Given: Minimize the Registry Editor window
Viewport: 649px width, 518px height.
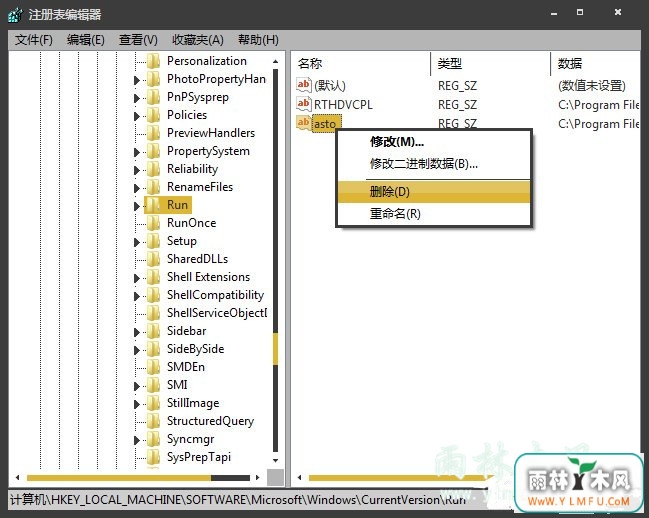Looking at the screenshot, I should coord(554,14).
